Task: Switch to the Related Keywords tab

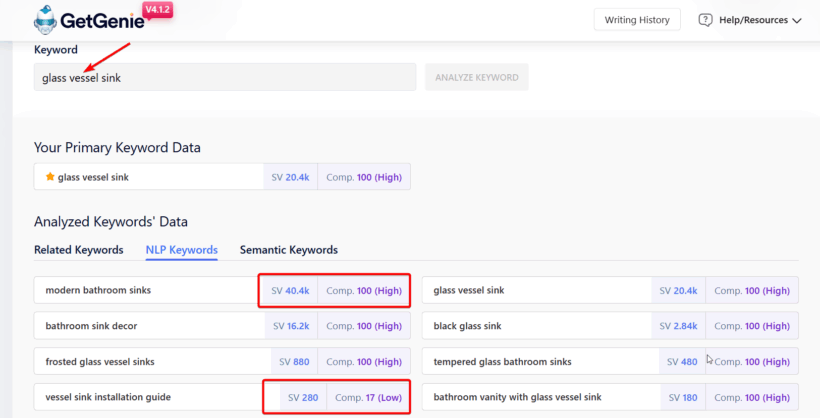Action: (x=78, y=250)
